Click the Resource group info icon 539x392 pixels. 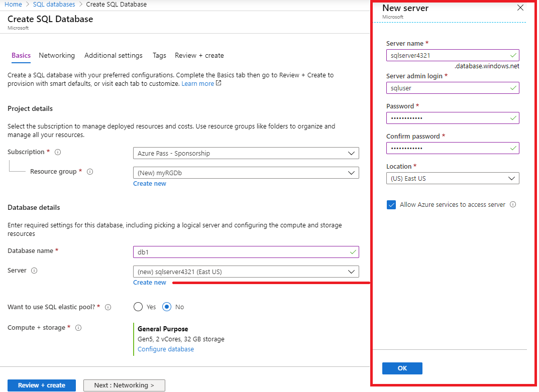tap(90, 172)
